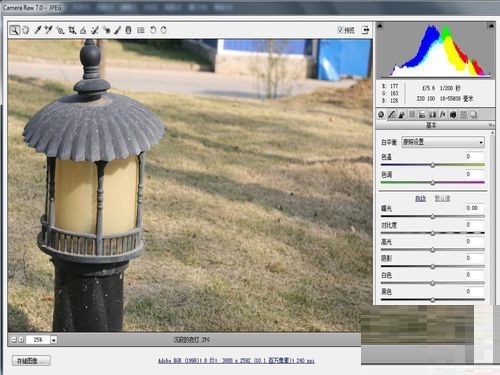Viewport: 500px width, 375px height.
Task: Open the Lens Corrections panel tab
Action: (x=432, y=115)
